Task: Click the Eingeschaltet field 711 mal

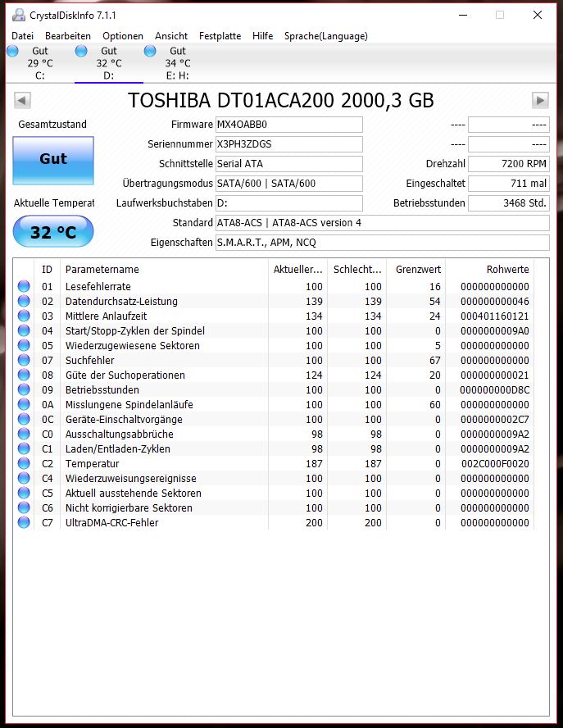Action: 509,184
